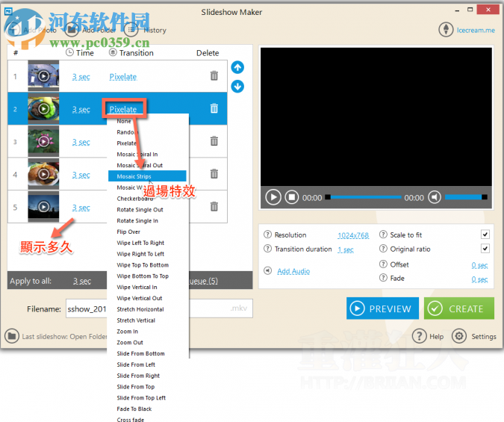Change Resolution 1024x768 value
504x422 pixels.
353,235
